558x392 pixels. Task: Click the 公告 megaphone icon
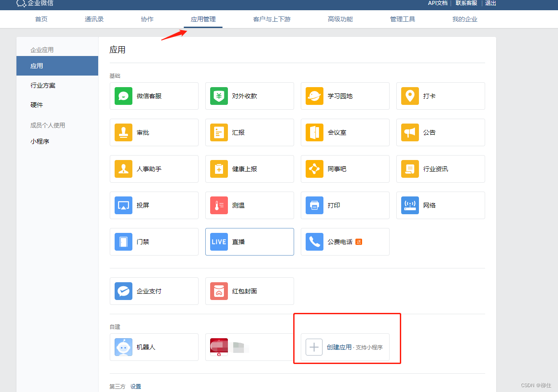click(x=410, y=132)
